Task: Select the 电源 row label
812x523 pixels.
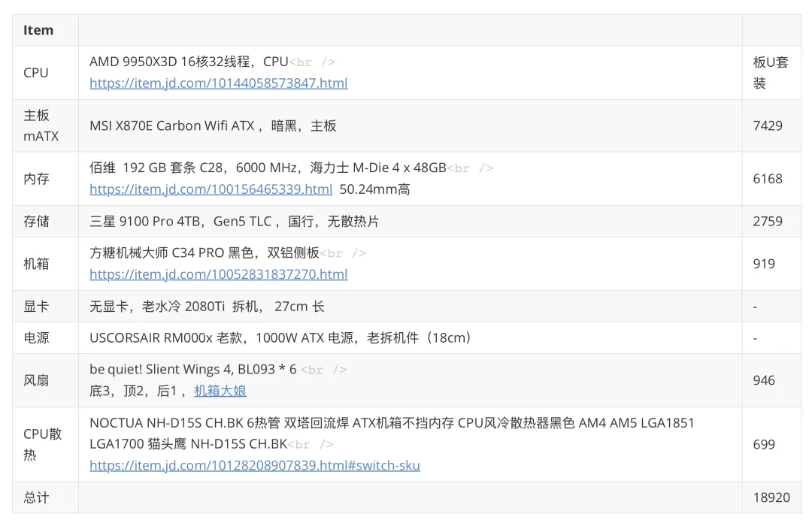Action: [x=36, y=337]
